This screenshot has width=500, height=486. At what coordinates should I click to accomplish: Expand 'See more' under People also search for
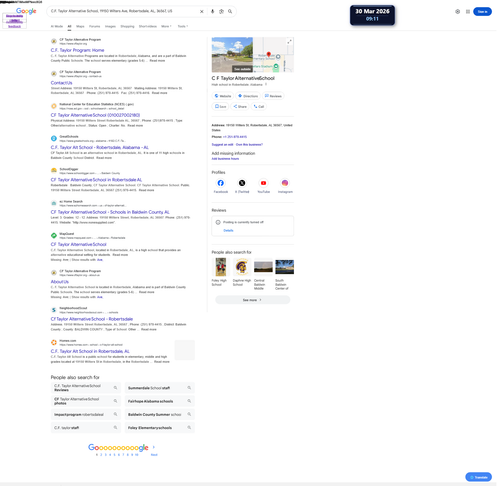[x=252, y=300]
